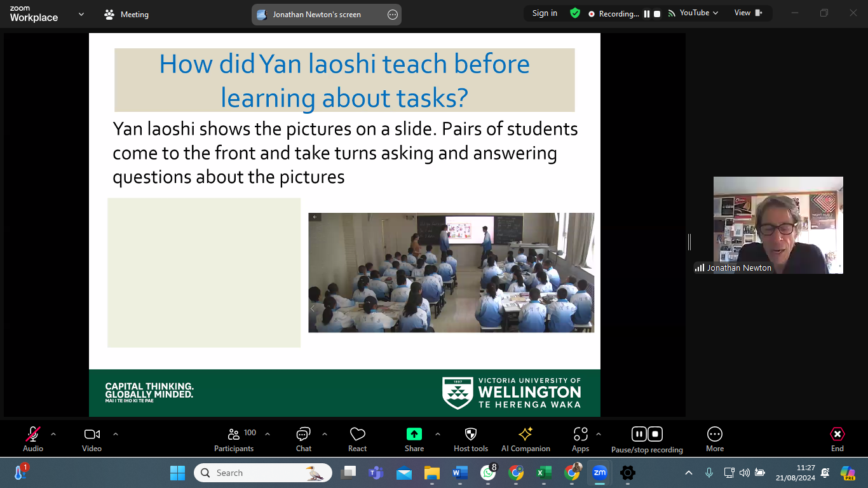Click the green Share screen button
868x488 pixels.
(x=414, y=435)
